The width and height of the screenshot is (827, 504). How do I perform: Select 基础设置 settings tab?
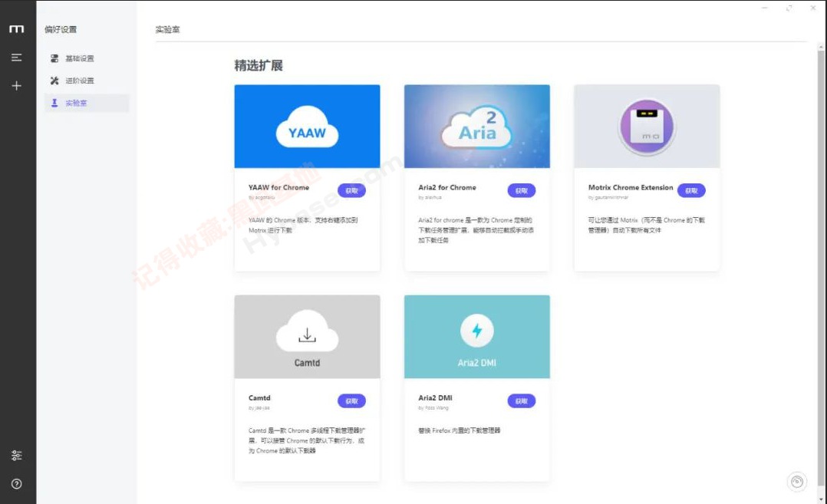pyautogui.click(x=87, y=58)
